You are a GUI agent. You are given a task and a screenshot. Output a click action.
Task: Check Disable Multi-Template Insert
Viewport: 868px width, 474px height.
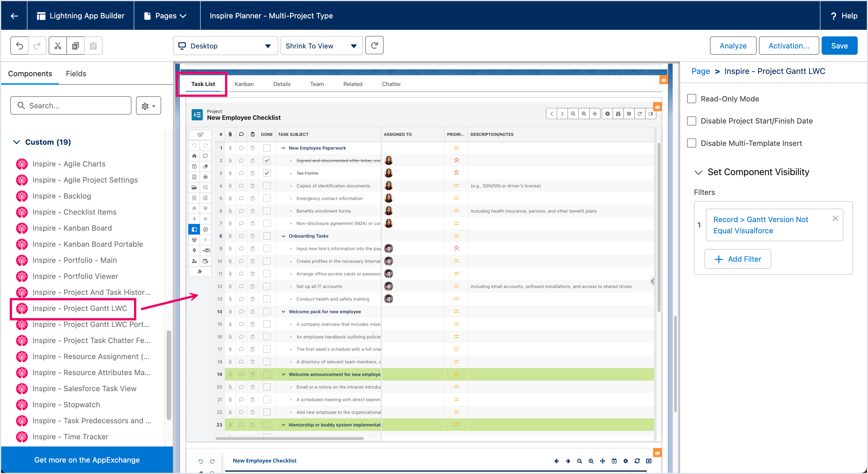pyautogui.click(x=692, y=143)
